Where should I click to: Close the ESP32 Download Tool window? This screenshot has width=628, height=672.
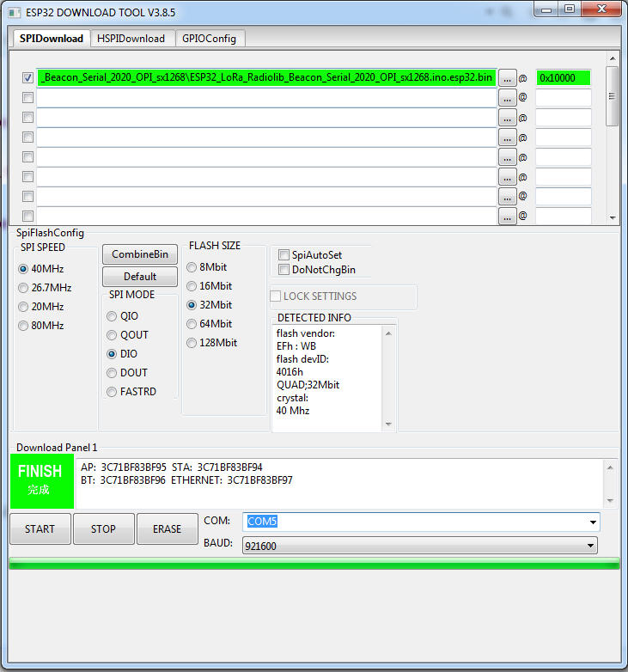601,9
